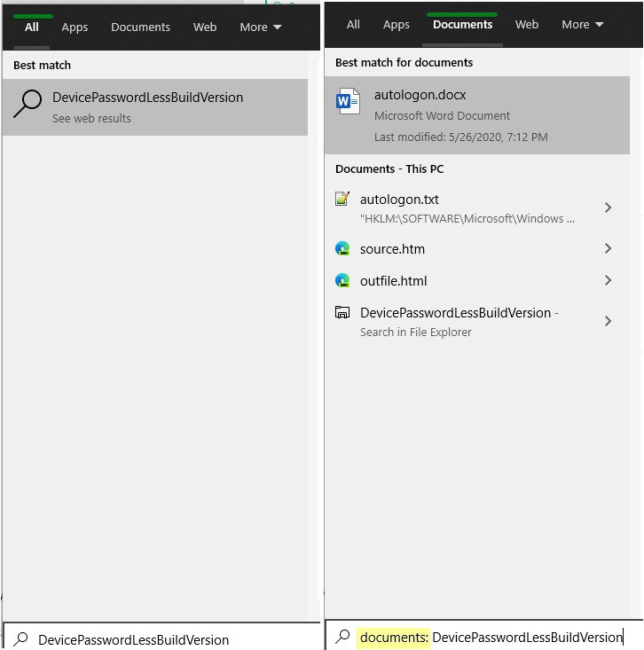Switch to Apps tab in left search panel
644x650 pixels.
click(x=75, y=27)
